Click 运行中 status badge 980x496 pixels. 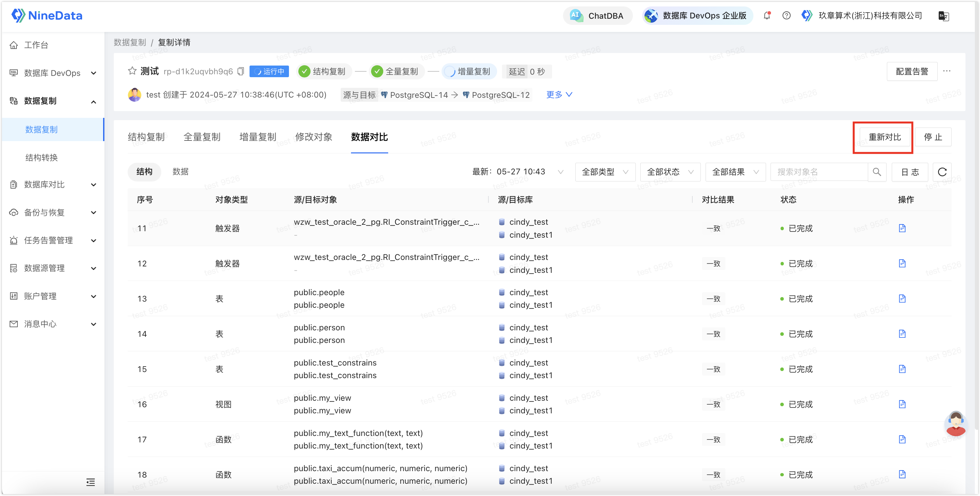click(x=269, y=71)
